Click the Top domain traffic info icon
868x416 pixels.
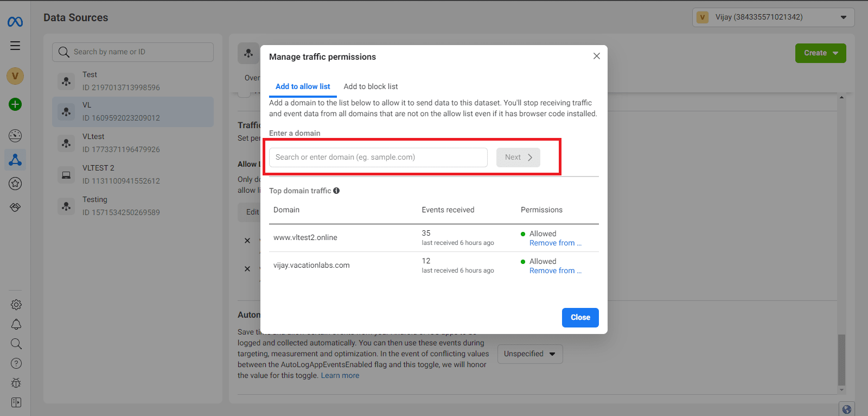click(x=336, y=191)
